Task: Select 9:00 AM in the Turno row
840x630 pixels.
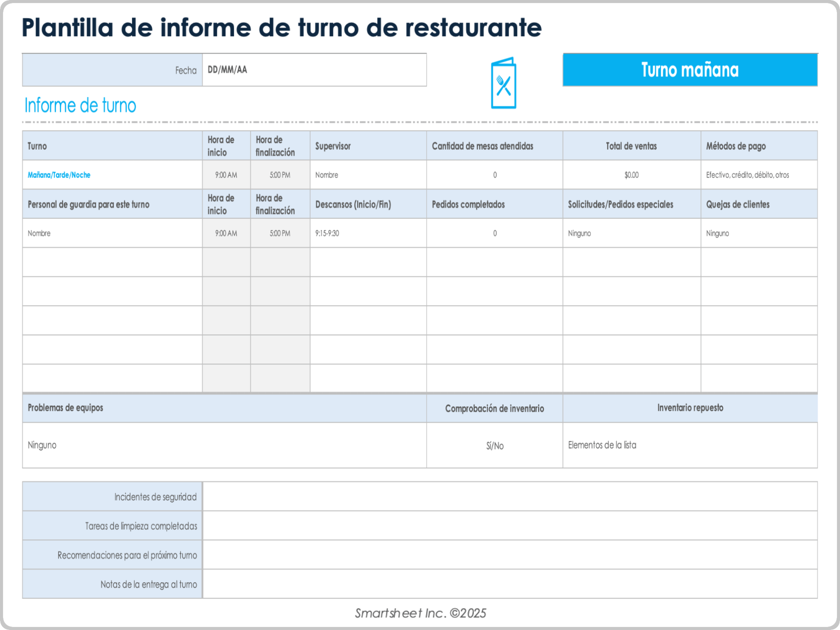Action: 226,175
